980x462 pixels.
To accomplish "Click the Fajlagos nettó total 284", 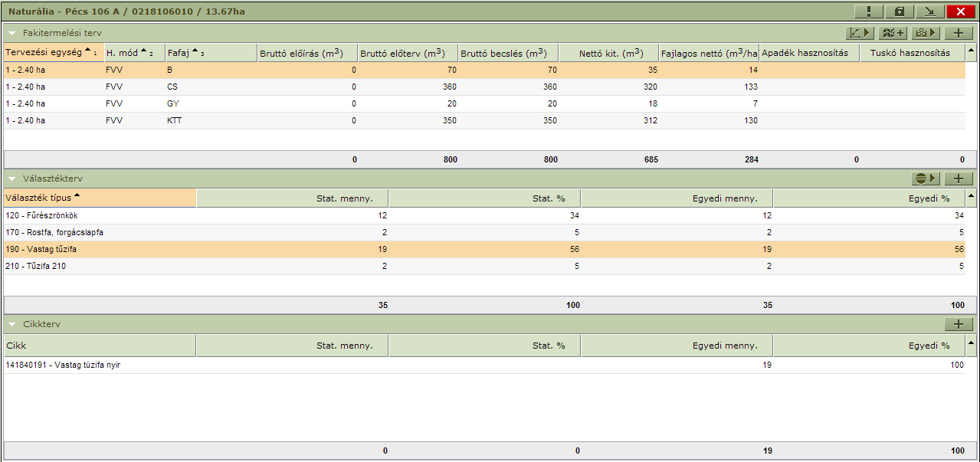I will 751,159.
